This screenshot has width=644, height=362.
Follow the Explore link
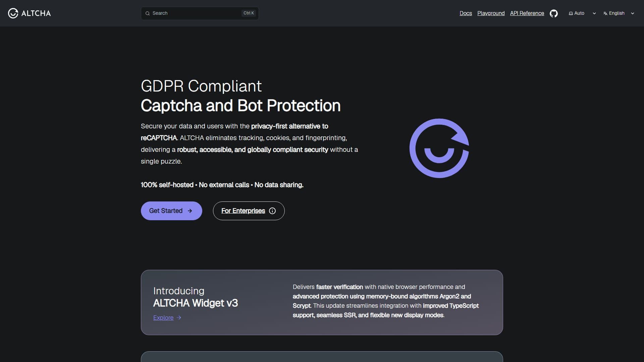coord(163,317)
